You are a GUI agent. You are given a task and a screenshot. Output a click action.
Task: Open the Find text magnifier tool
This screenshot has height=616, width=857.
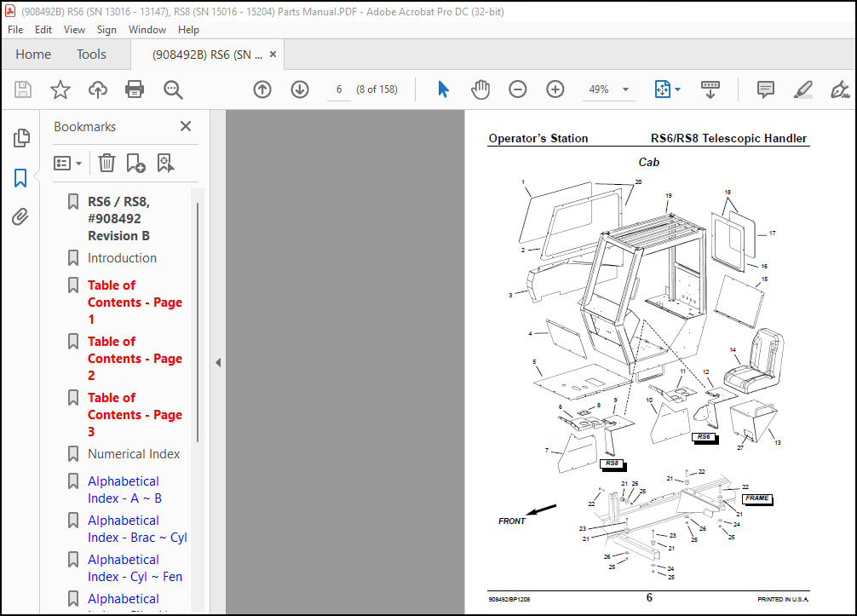pyautogui.click(x=173, y=89)
